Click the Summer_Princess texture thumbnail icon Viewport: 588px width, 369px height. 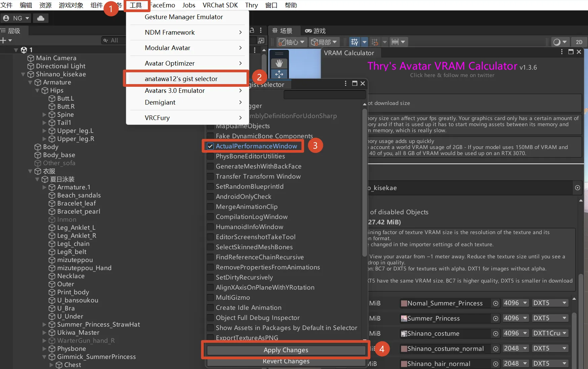point(404,319)
